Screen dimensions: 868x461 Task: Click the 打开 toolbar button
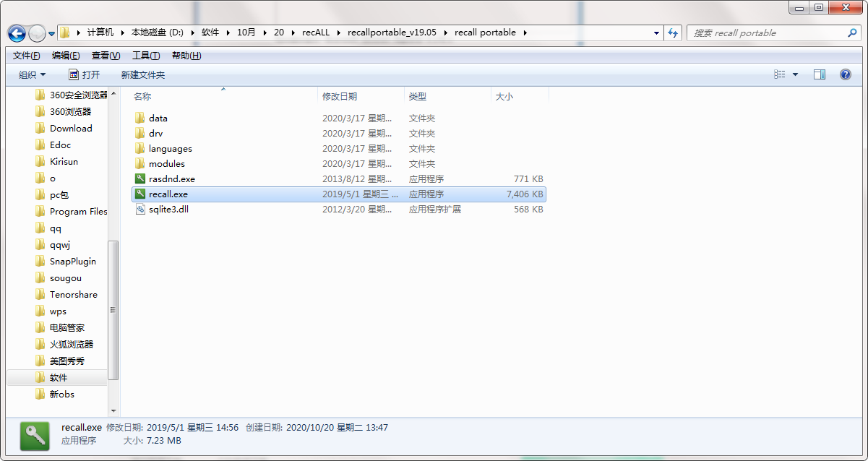[84, 74]
